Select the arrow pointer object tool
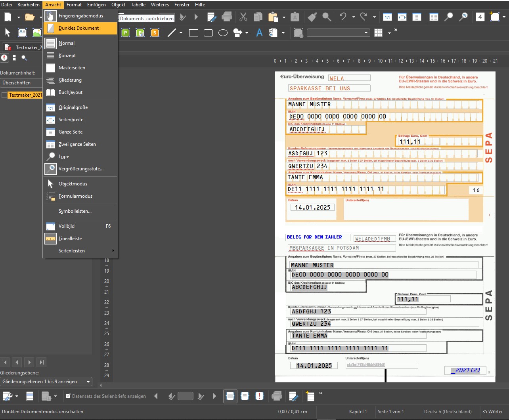This screenshot has width=509, height=420. click(8, 33)
